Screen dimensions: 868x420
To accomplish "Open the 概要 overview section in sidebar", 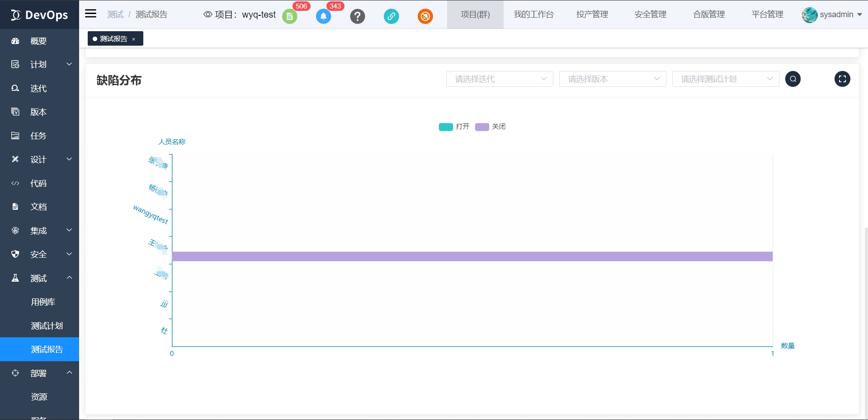I will (x=38, y=41).
